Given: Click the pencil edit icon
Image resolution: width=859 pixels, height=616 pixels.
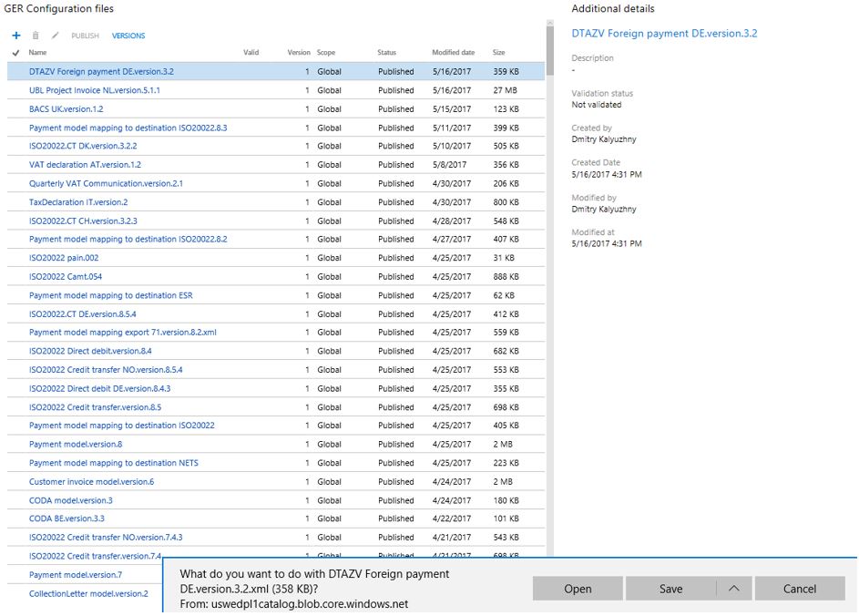Looking at the screenshot, I should point(55,36).
